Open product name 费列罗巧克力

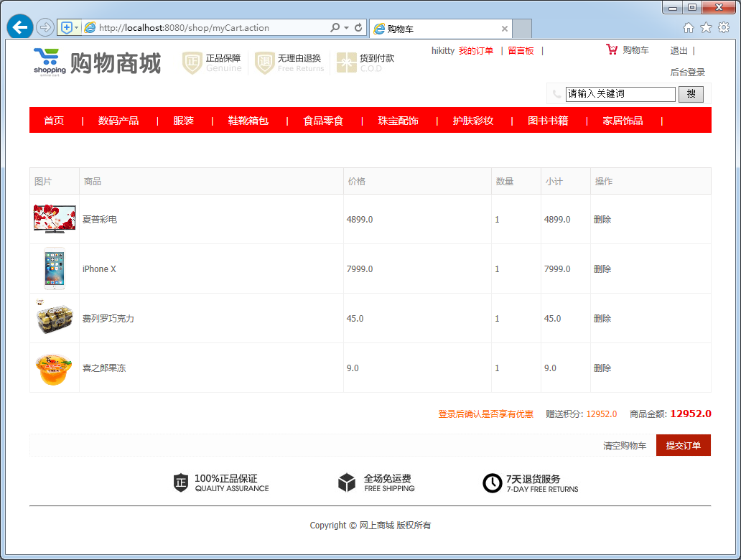click(108, 319)
